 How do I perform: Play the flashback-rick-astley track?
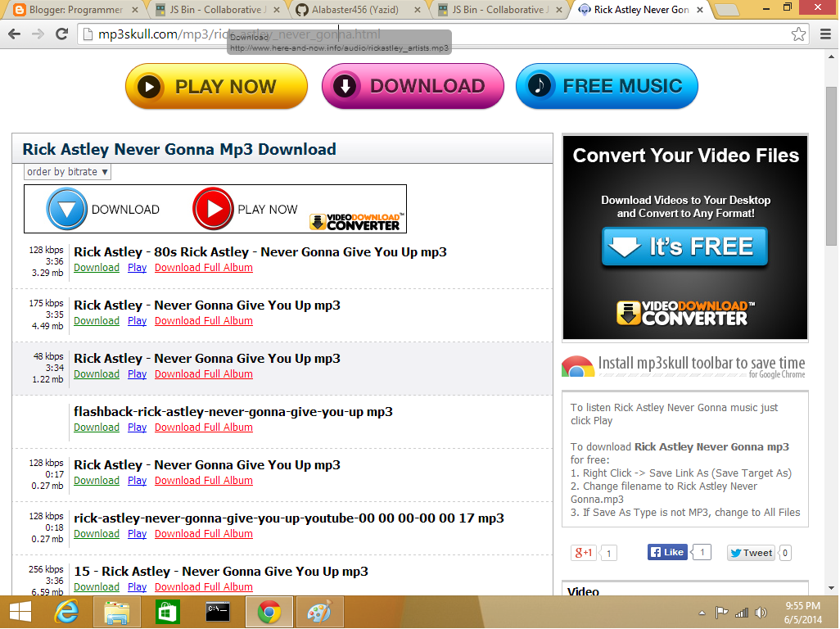[138, 427]
